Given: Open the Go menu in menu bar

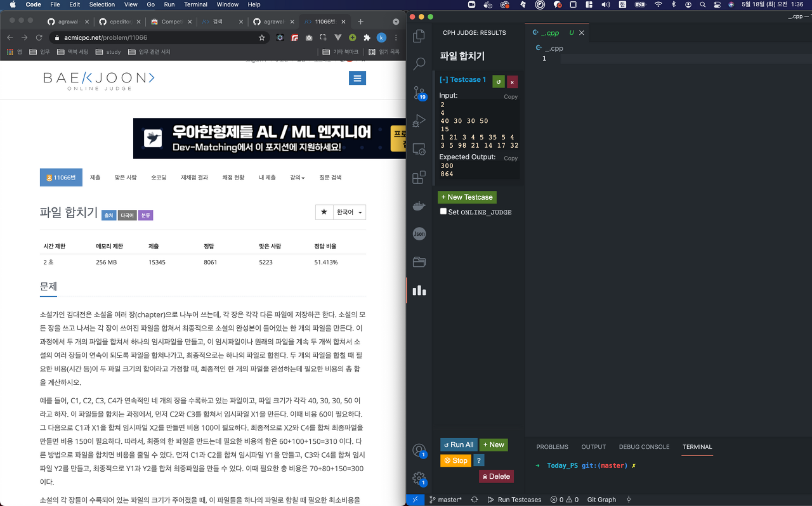Looking at the screenshot, I should click(151, 4).
